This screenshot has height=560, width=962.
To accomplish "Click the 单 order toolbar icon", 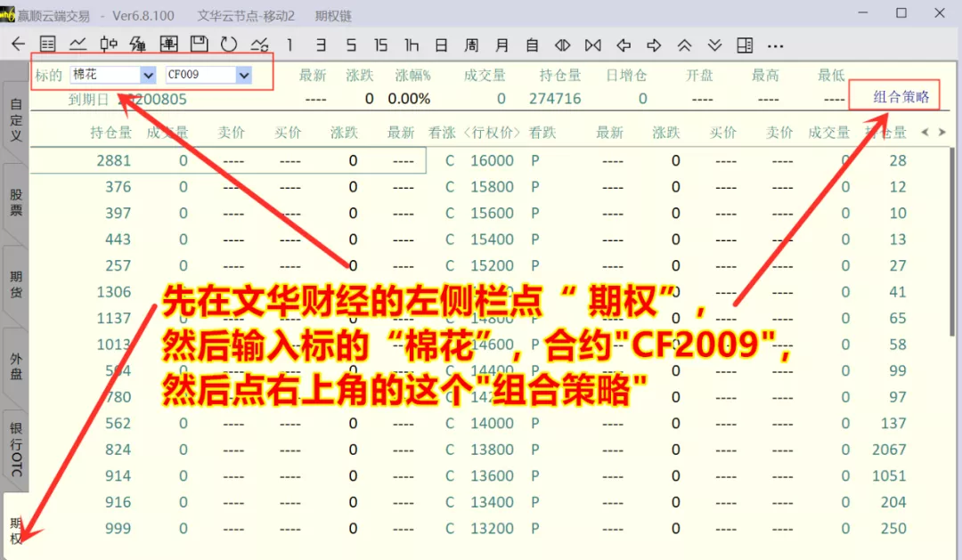I will (168, 45).
